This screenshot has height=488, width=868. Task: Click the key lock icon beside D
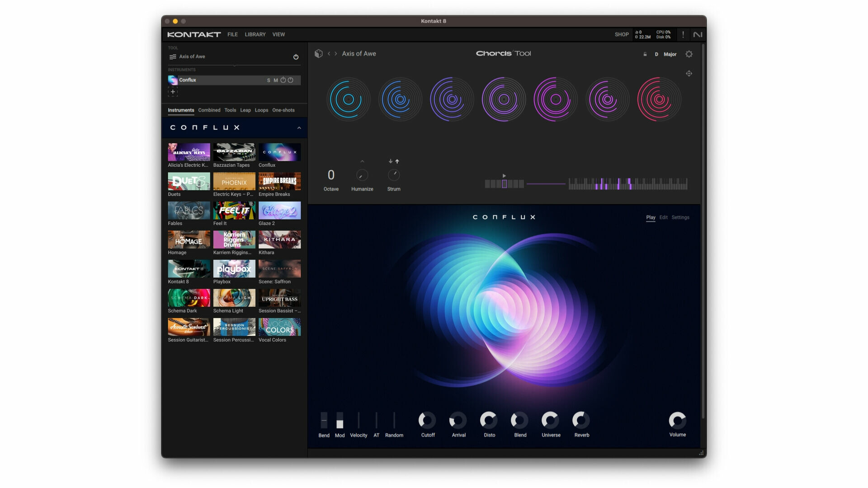(x=645, y=54)
